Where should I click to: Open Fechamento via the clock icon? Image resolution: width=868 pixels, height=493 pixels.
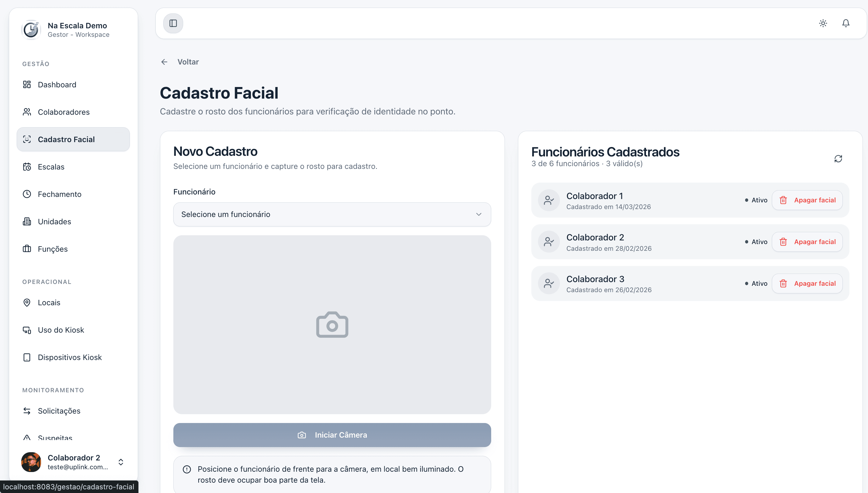point(27,194)
